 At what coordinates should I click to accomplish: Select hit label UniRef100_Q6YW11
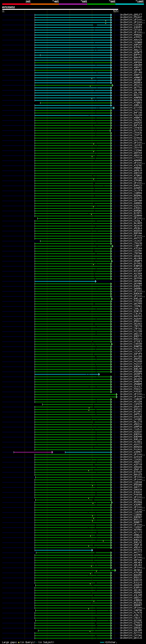click(131, 570)
